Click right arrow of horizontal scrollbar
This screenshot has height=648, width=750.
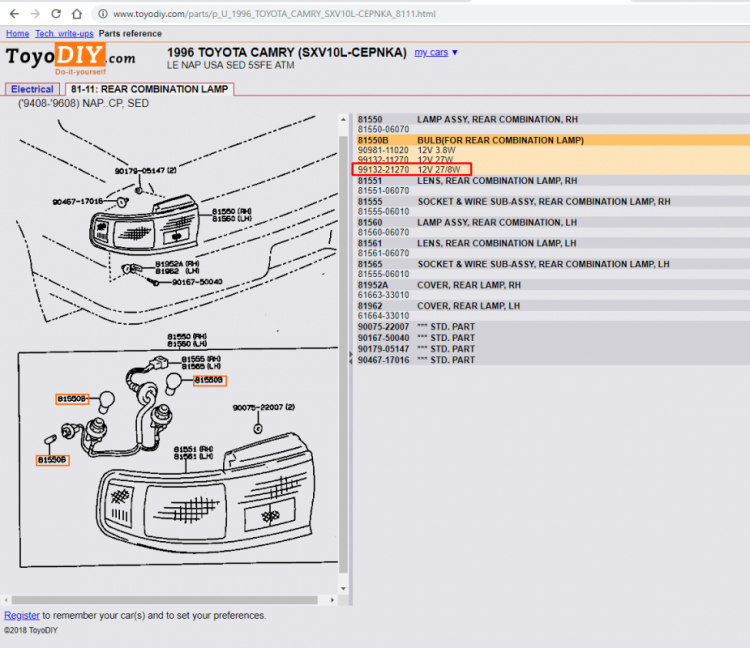(332, 600)
